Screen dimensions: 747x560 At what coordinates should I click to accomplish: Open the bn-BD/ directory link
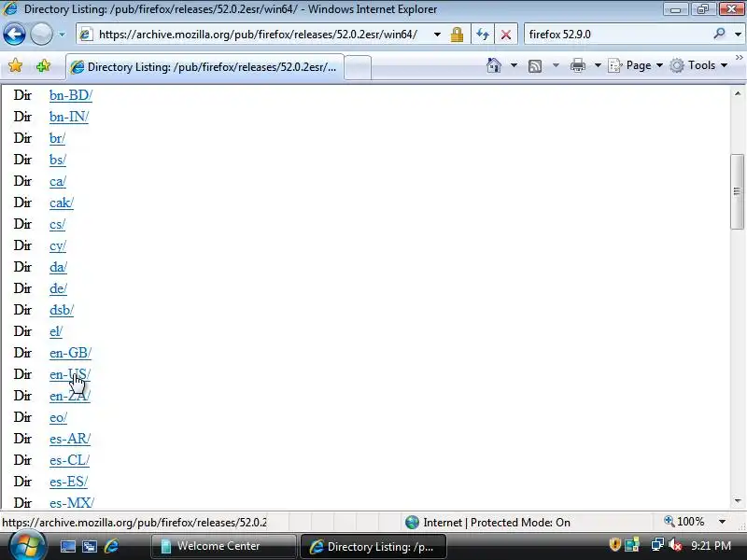[71, 95]
